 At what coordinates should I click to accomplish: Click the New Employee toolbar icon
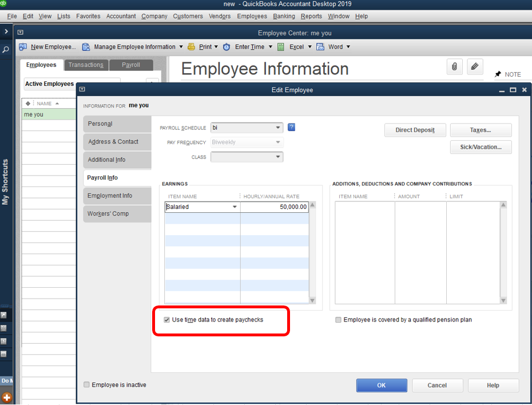coord(23,47)
